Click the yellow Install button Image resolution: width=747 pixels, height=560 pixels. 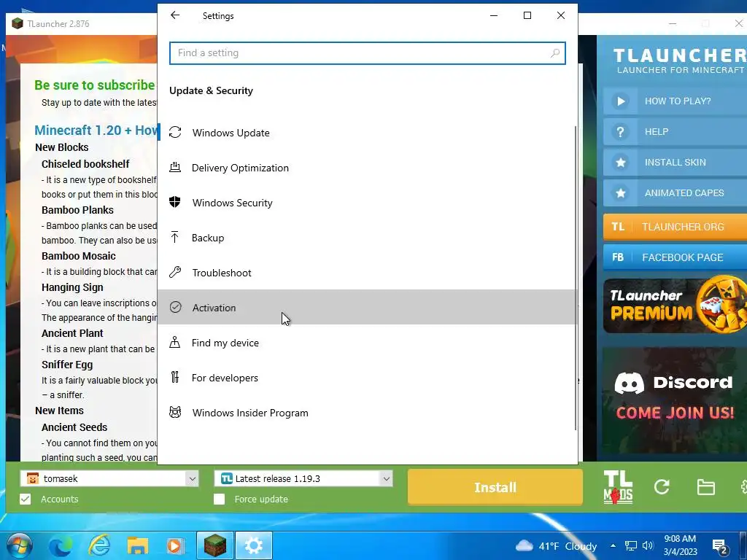(x=495, y=487)
